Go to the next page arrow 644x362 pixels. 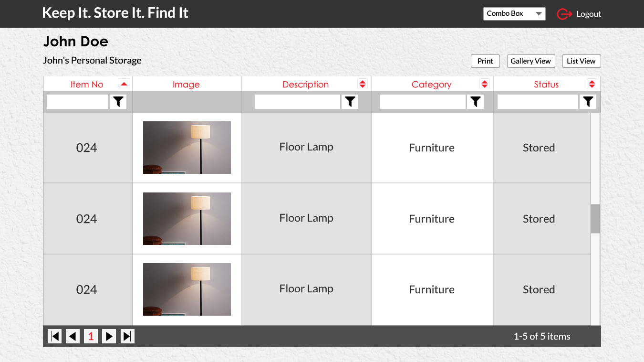click(x=109, y=336)
